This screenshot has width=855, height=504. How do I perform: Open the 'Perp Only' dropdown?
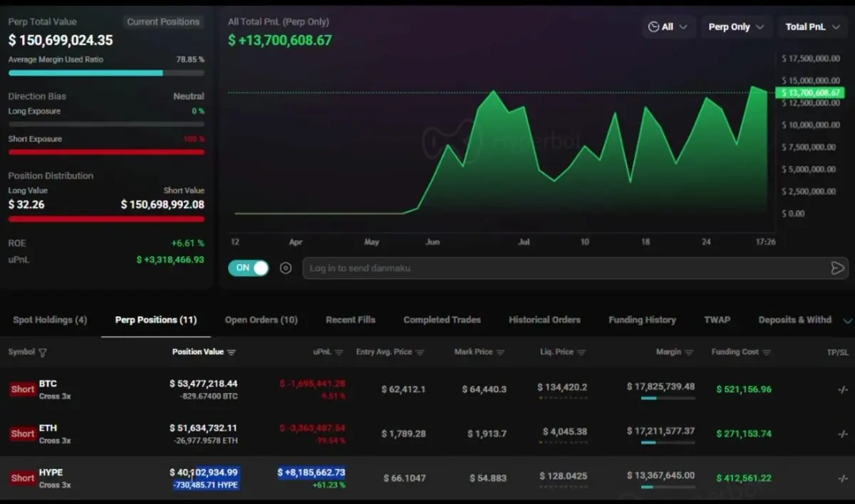click(x=736, y=27)
